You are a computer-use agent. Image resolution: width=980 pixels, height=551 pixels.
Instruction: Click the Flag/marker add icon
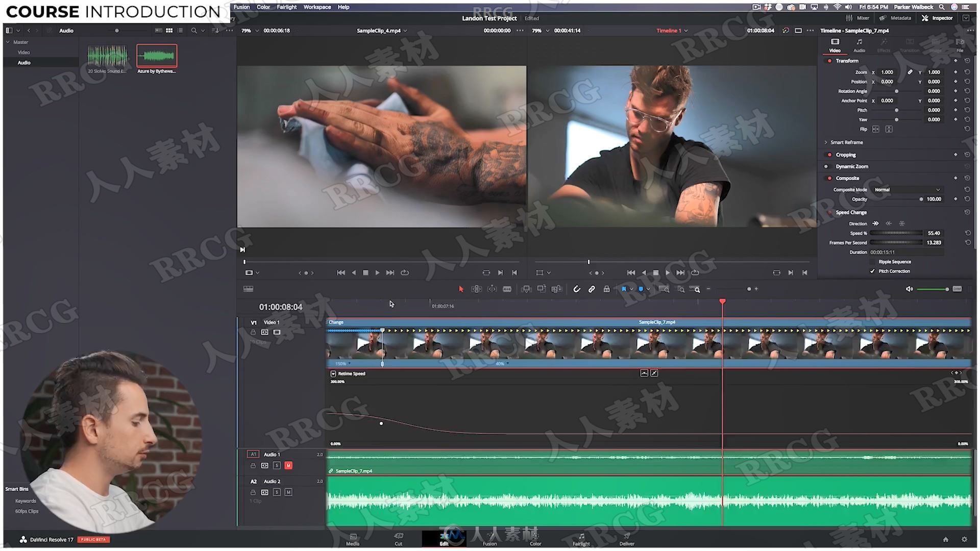[x=622, y=289]
